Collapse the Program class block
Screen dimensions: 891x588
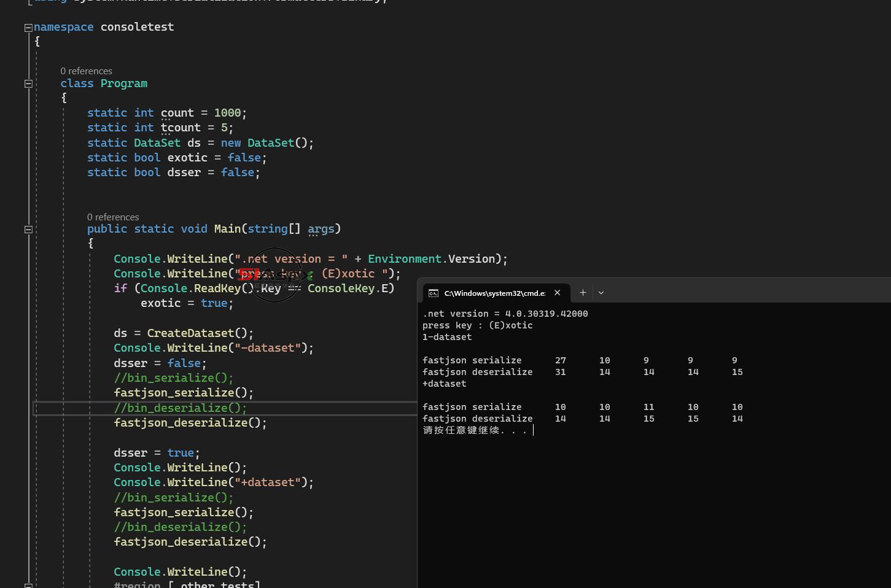[x=28, y=83]
